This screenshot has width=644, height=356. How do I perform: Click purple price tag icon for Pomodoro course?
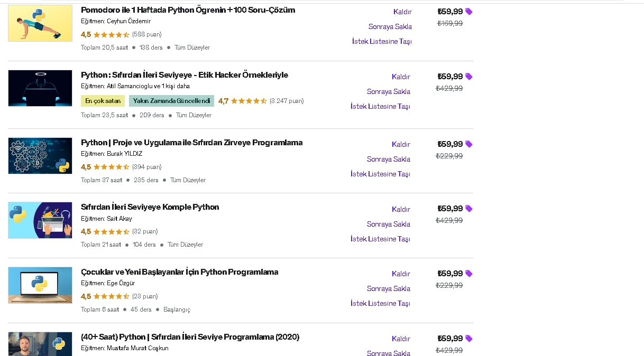[469, 12]
